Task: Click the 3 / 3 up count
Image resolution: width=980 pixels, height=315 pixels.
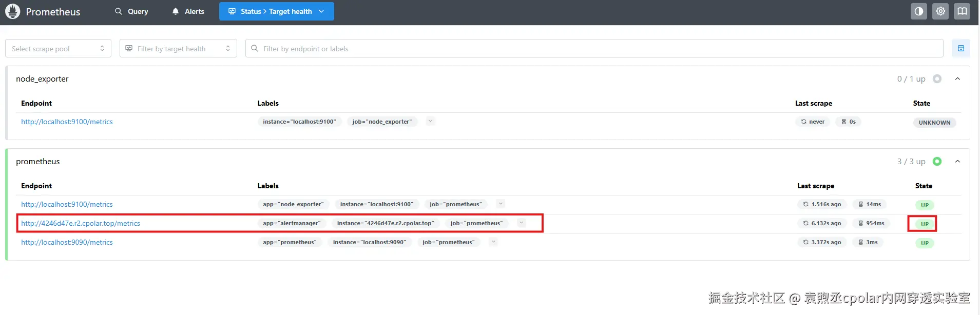Action: (x=911, y=162)
